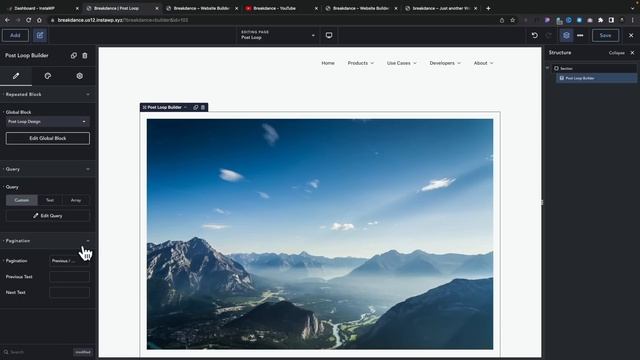
Task: Redo the last change
Action: pyautogui.click(x=549, y=36)
